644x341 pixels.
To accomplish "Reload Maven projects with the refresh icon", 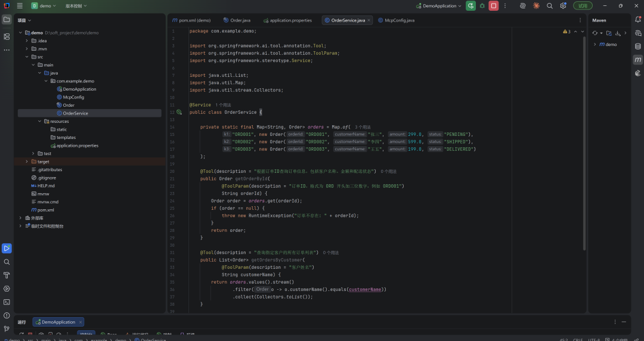I will (x=595, y=33).
